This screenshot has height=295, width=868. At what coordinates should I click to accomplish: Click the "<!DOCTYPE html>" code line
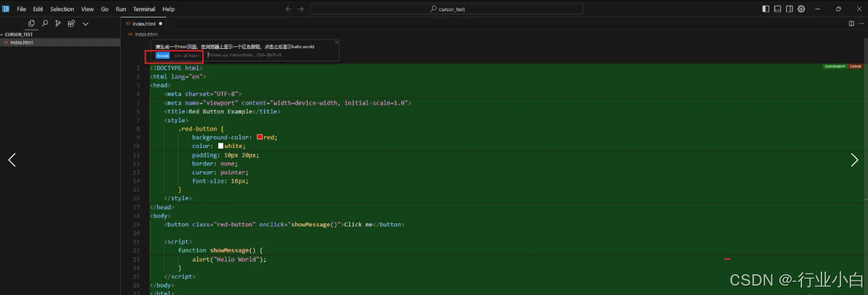point(176,68)
